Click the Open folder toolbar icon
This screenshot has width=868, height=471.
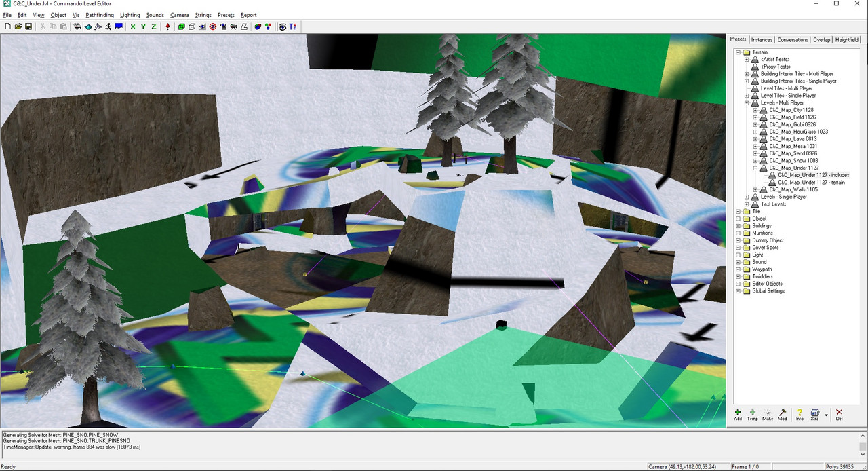(x=18, y=26)
